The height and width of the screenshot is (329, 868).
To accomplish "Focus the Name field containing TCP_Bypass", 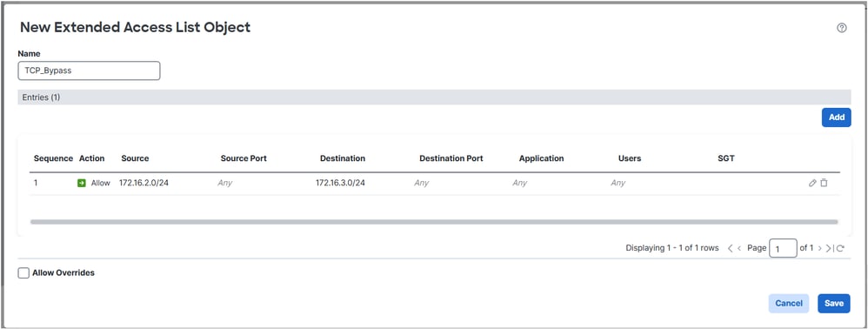I will coord(89,70).
